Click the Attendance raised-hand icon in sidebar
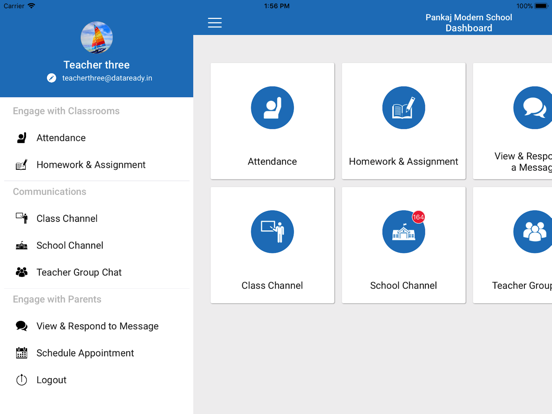The width and height of the screenshot is (552, 414). click(x=21, y=138)
